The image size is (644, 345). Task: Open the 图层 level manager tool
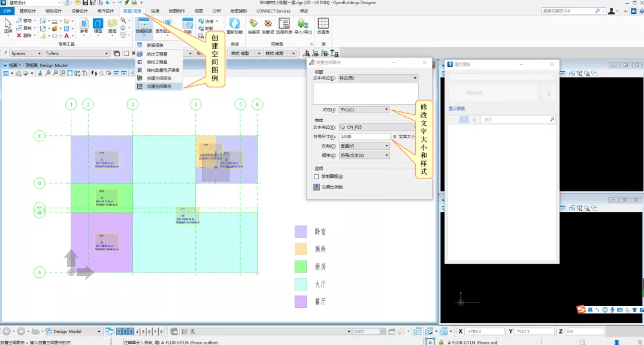pos(112,26)
